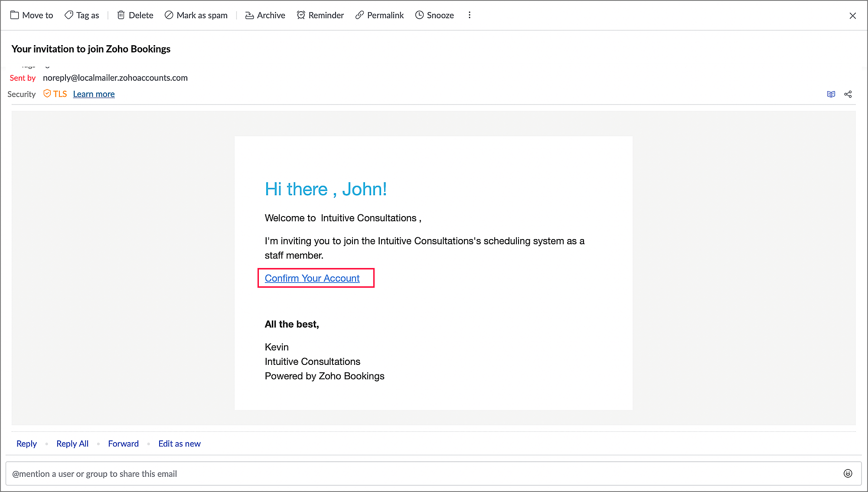Screen dimensions: 868x492
Task: Set a Reminder for this email
Action: coord(320,15)
